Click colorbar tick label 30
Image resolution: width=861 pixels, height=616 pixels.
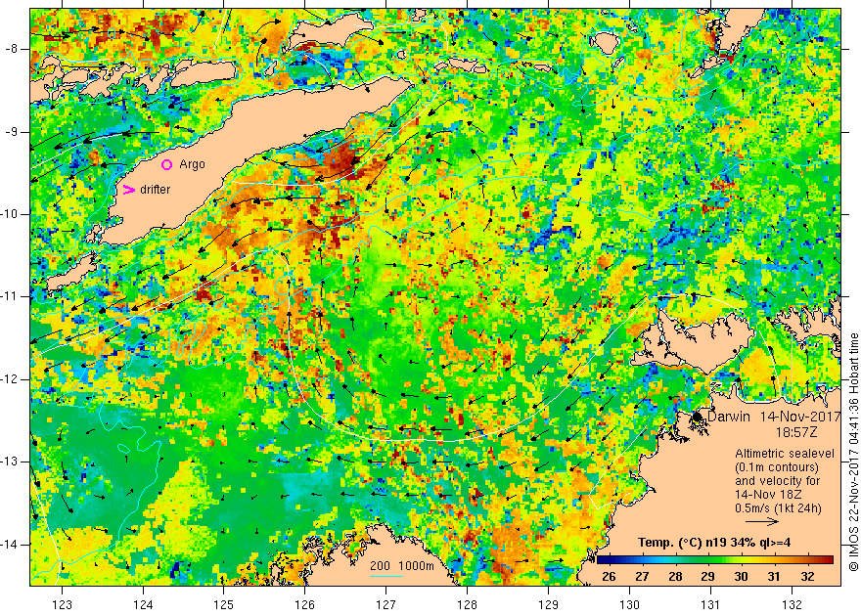point(741,577)
